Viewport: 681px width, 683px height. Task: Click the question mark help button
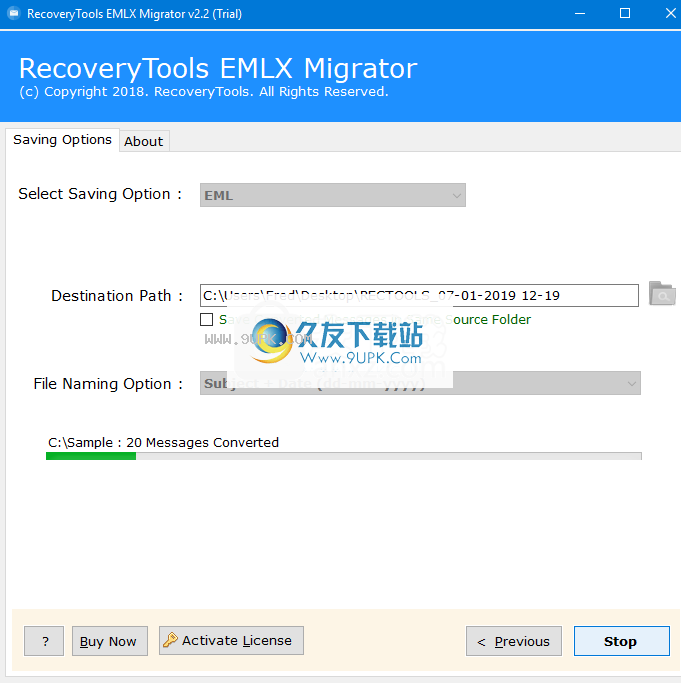pyautogui.click(x=44, y=641)
